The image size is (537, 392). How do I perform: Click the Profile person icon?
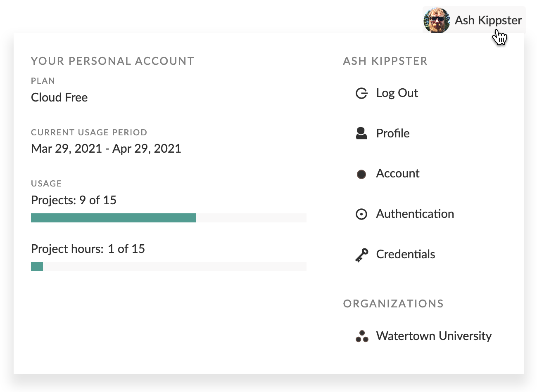coord(361,133)
